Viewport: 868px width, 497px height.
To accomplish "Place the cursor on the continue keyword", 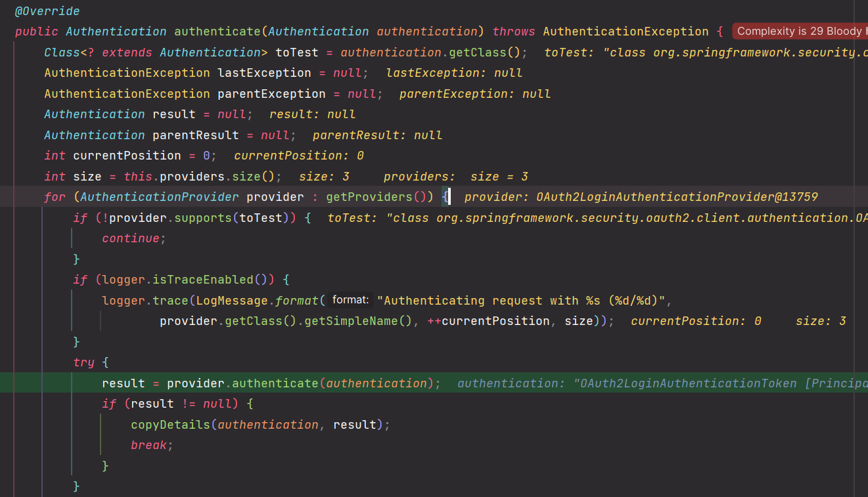I will (130, 238).
